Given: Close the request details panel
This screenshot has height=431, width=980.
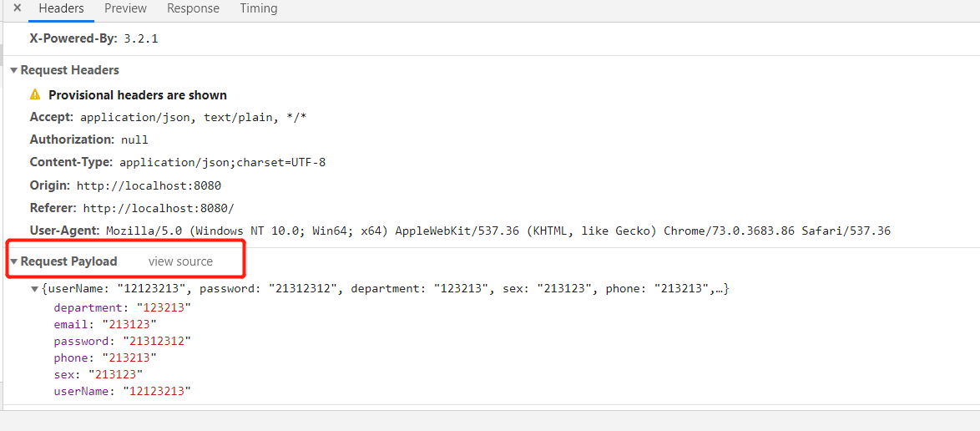Looking at the screenshot, I should tap(17, 8).
